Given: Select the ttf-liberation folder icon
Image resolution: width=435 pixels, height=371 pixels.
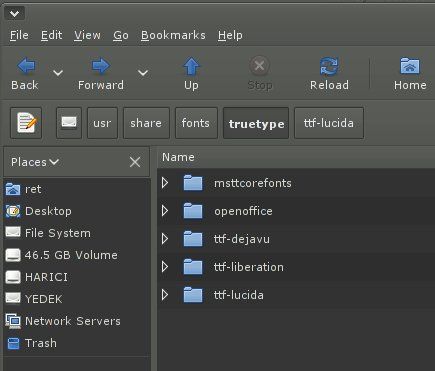Looking at the screenshot, I should [x=193, y=267].
